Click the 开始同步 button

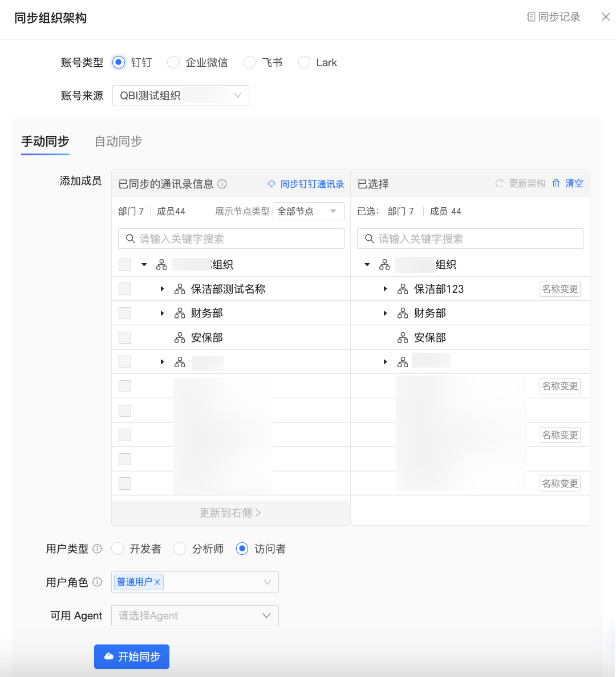(132, 656)
